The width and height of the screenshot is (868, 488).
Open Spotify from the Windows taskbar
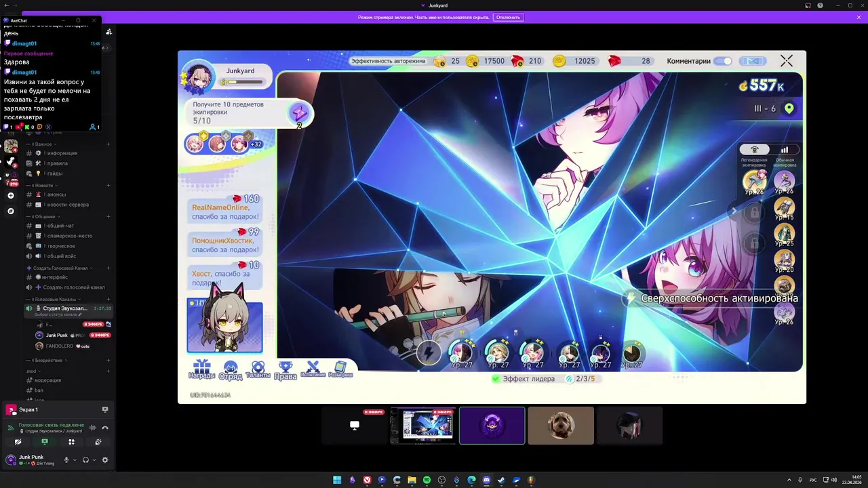(x=427, y=480)
